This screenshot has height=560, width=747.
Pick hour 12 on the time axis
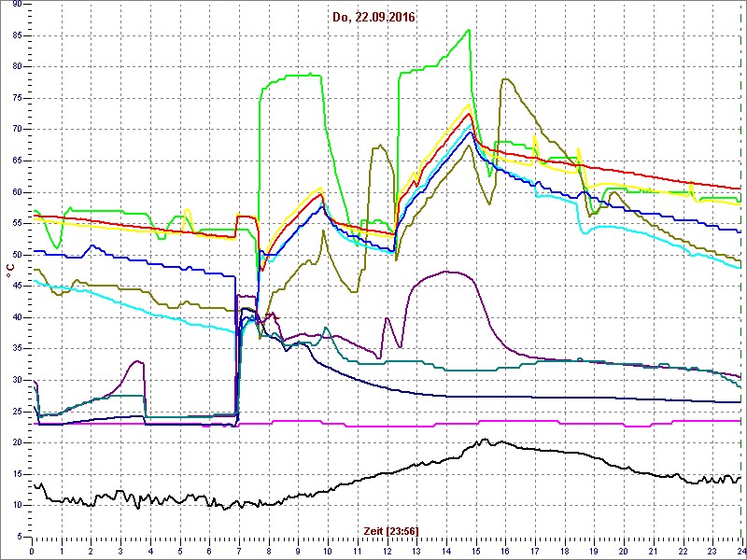(x=387, y=550)
